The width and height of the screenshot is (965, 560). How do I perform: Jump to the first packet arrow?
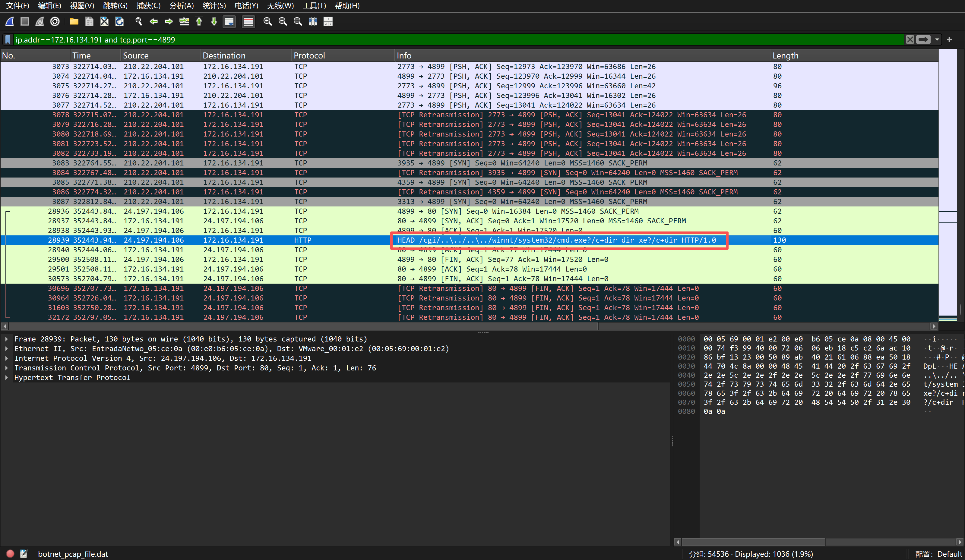click(199, 22)
